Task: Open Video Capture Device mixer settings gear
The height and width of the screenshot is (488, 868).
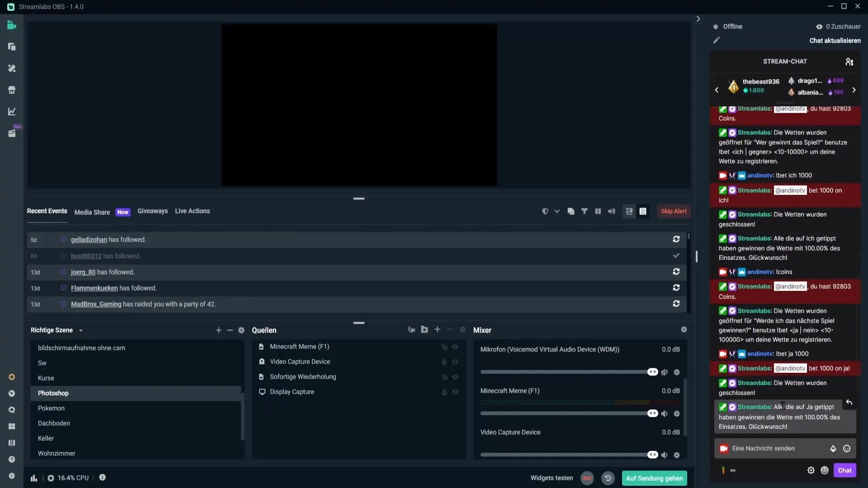Action: [677, 455]
